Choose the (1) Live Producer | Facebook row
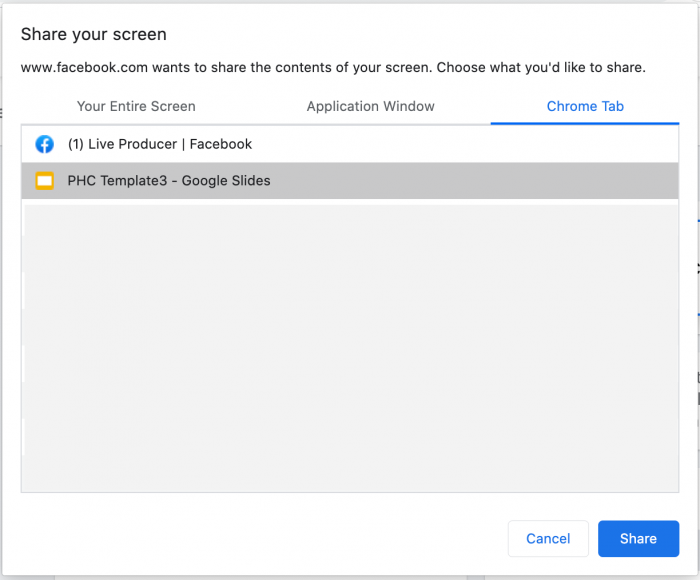 pyautogui.click(x=350, y=144)
